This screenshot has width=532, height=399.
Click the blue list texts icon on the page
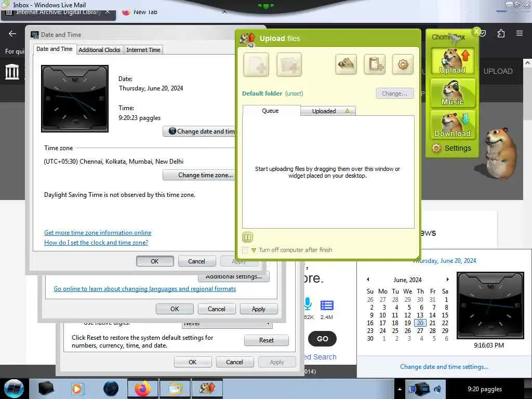click(x=327, y=305)
